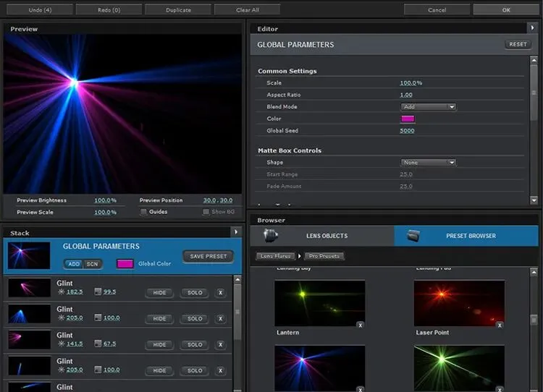Expand the Matte Box Shape dropdown
The width and height of the screenshot is (543, 392).
(x=428, y=163)
